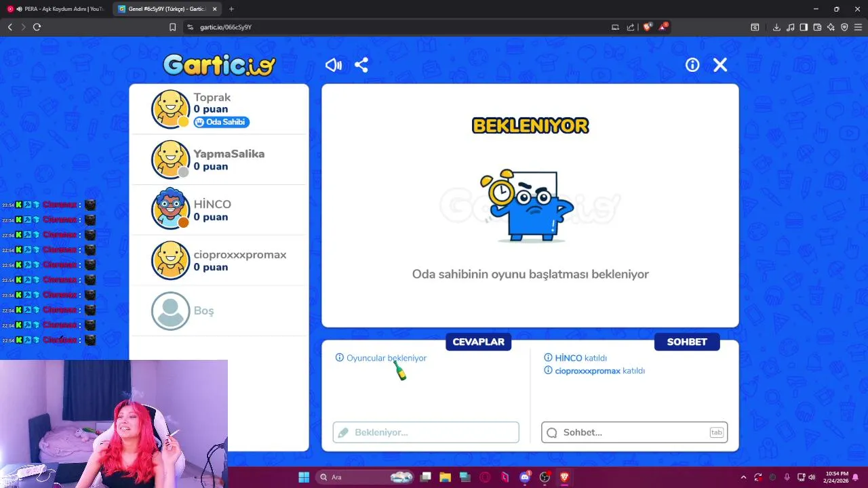Open Task View on taskbar
The width and height of the screenshot is (868, 488).
[426, 477]
